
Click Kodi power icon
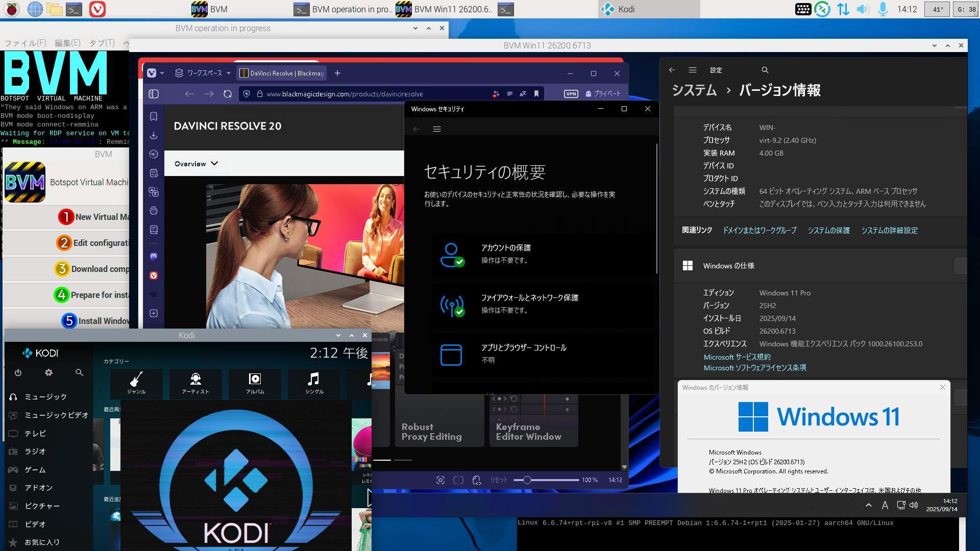(18, 373)
